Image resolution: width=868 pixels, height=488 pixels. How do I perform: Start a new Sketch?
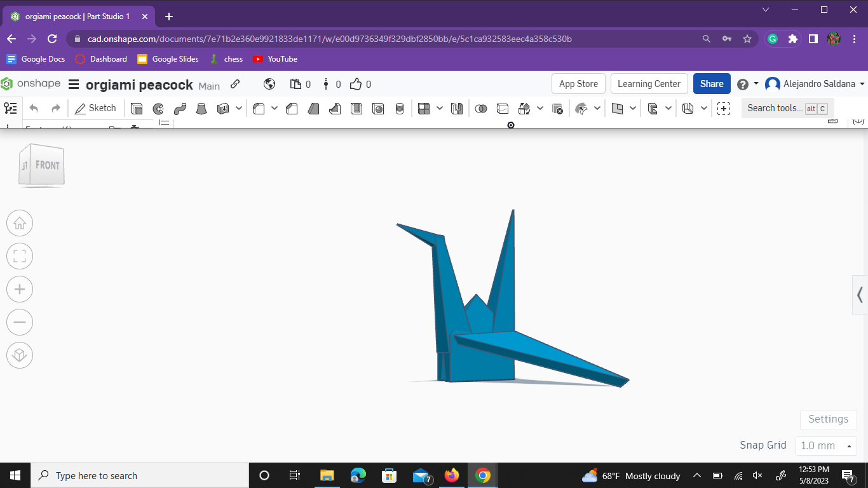(x=95, y=108)
